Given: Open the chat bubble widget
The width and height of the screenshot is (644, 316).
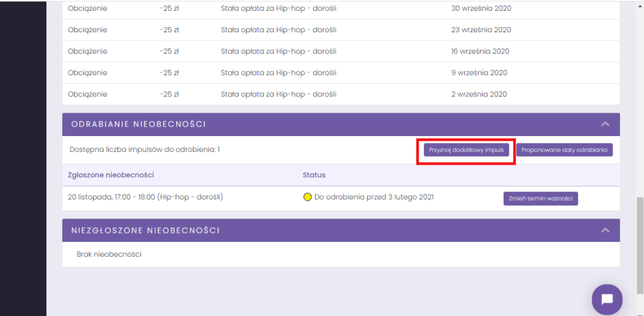Looking at the screenshot, I should click(x=607, y=299).
